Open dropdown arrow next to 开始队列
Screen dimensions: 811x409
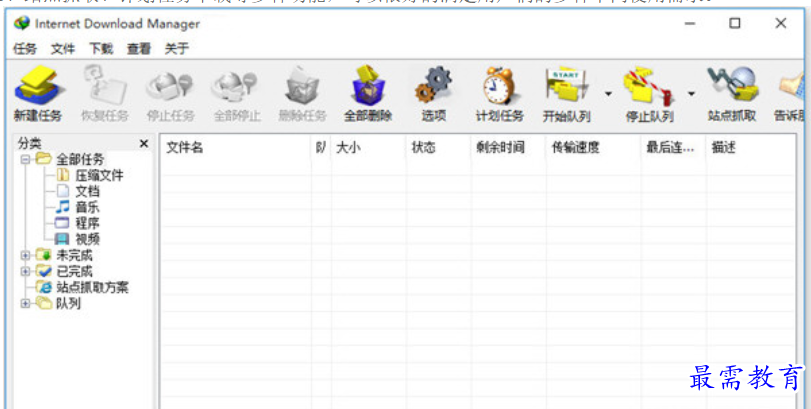coord(608,94)
